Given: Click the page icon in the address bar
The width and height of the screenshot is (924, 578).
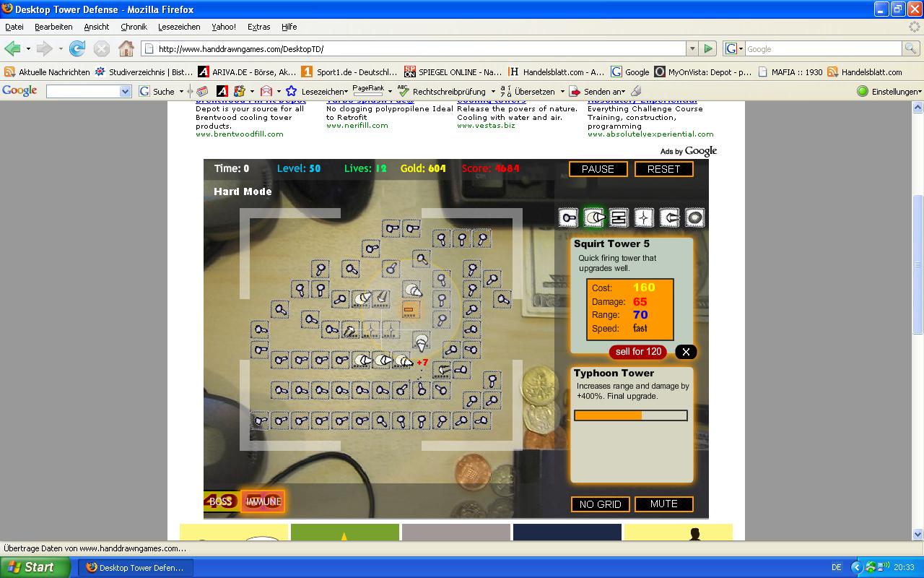Looking at the screenshot, I should point(149,49).
